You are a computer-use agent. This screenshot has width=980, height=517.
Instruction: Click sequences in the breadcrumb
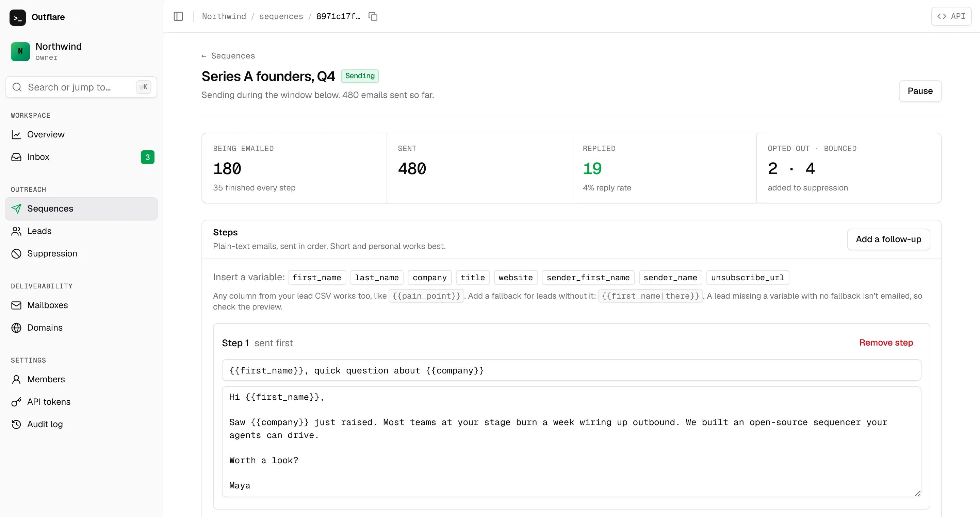pyautogui.click(x=281, y=16)
